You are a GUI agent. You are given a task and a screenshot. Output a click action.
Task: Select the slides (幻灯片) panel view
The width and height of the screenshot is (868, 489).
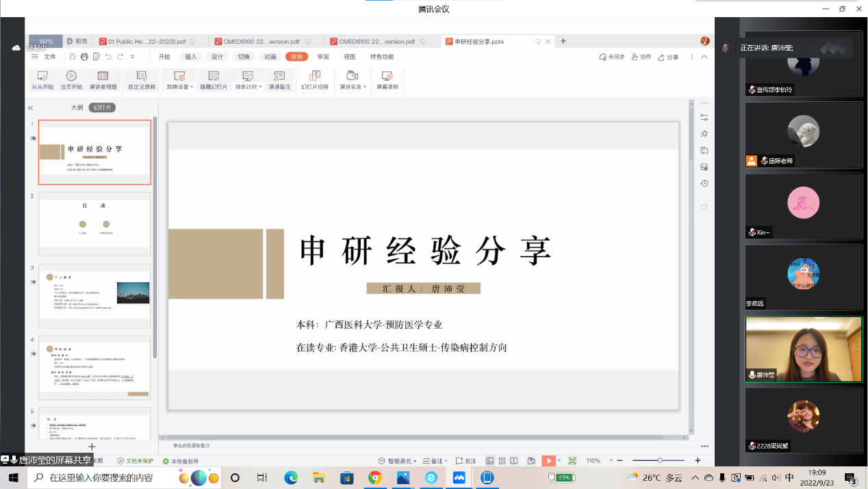pos(102,108)
